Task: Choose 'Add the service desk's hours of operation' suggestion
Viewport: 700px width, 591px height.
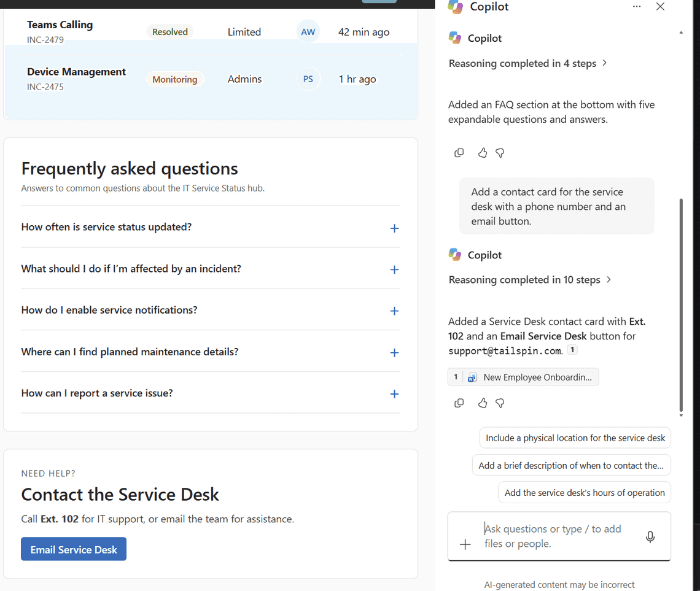Action: [585, 492]
